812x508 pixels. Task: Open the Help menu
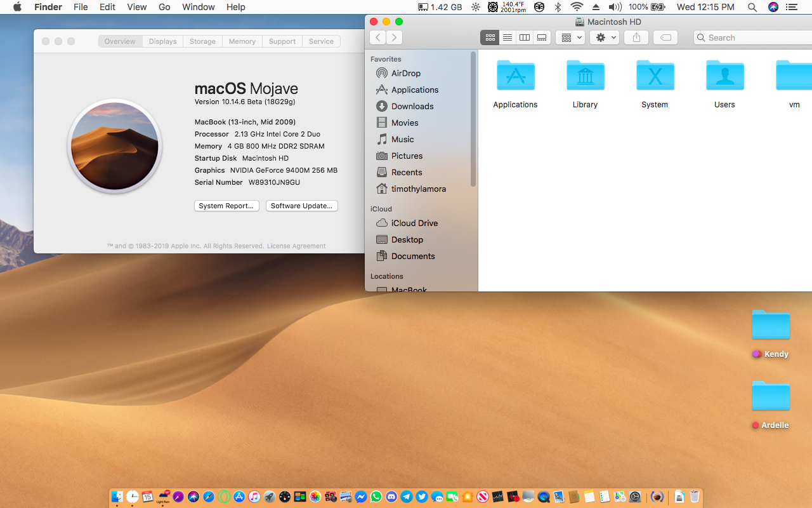click(236, 7)
